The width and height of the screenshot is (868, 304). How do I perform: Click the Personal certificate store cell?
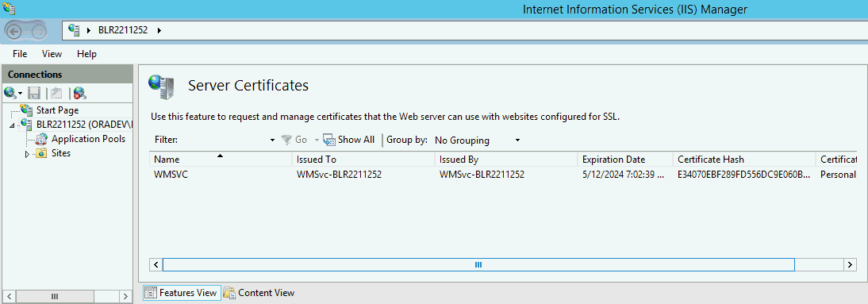coord(838,175)
